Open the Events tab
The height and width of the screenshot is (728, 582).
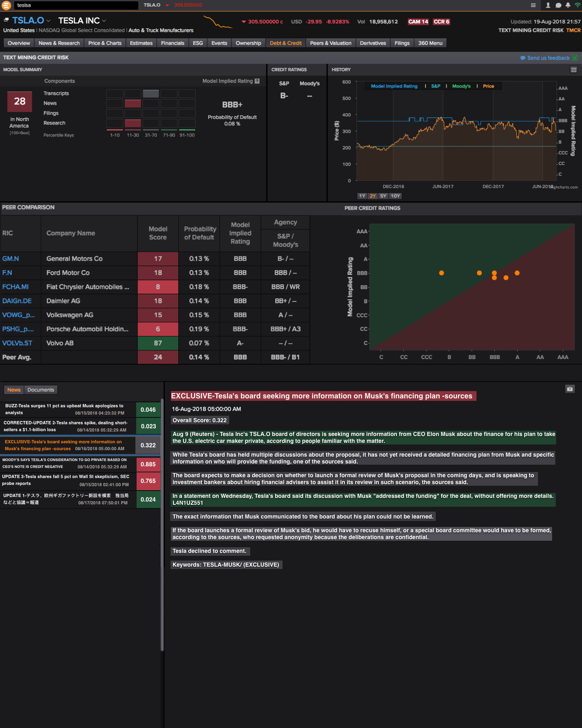219,43
